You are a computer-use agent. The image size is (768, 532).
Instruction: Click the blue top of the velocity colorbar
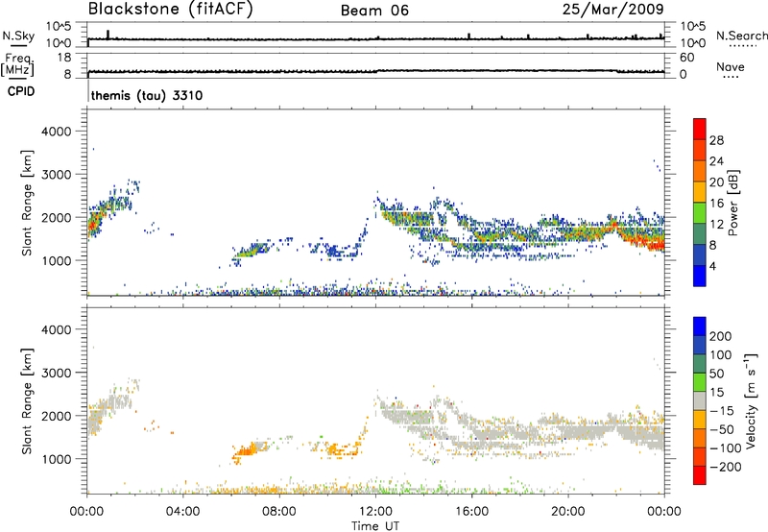coord(700,326)
